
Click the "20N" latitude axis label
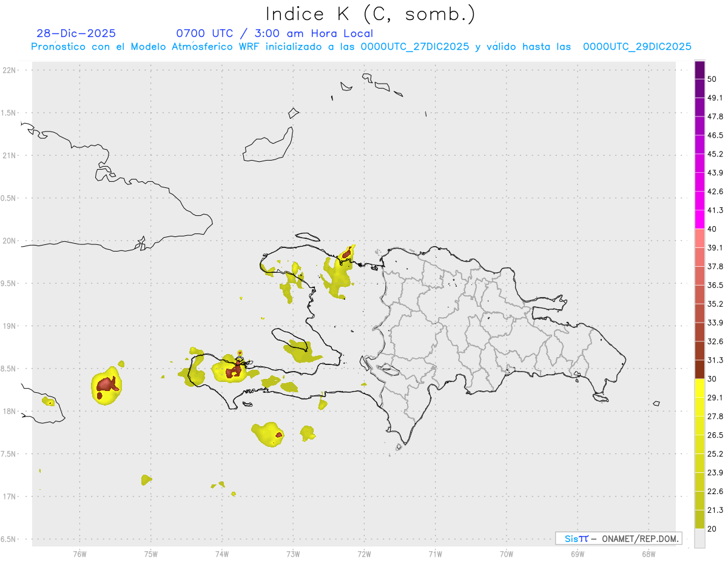click(x=9, y=241)
